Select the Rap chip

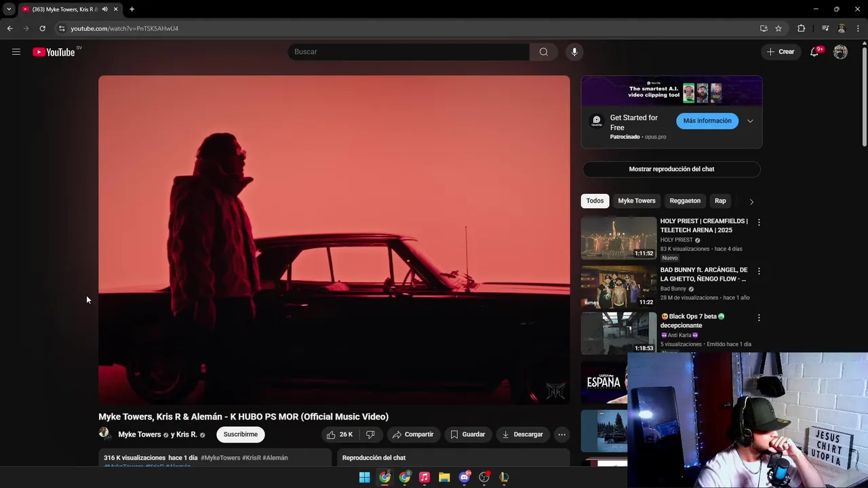(x=720, y=201)
